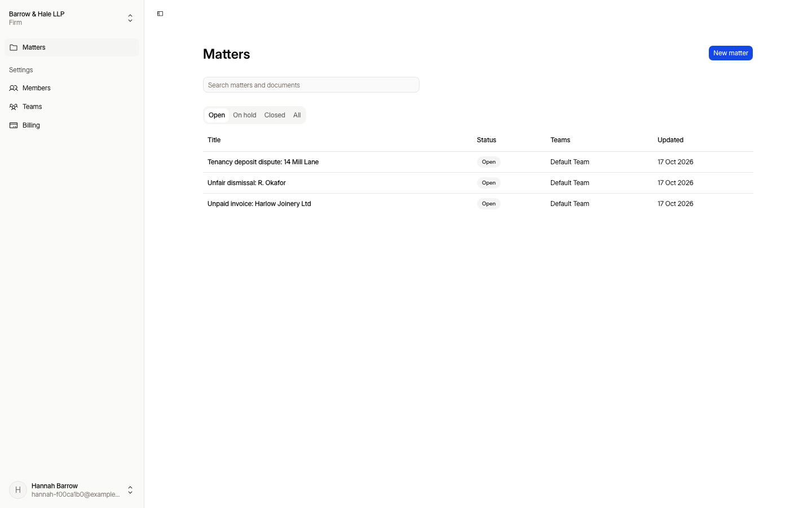
Task: Focus the Search matters and documents field
Action: tap(311, 85)
